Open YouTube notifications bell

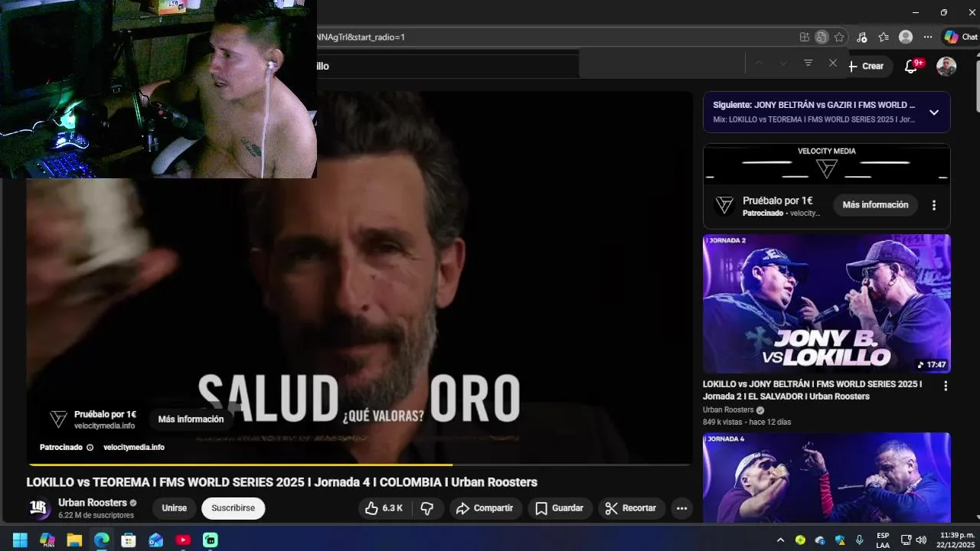pyautogui.click(x=911, y=67)
